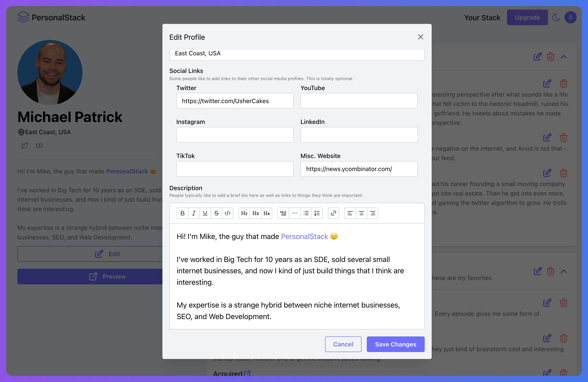Align description text right

(x=373, y=213)
